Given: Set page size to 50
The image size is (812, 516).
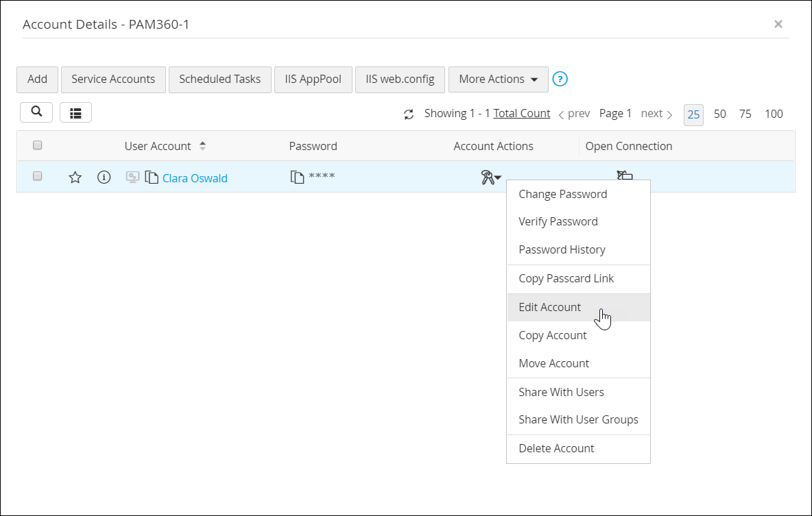Looking at the screenshot, I should pyautogui.click(x=720, y=114).
